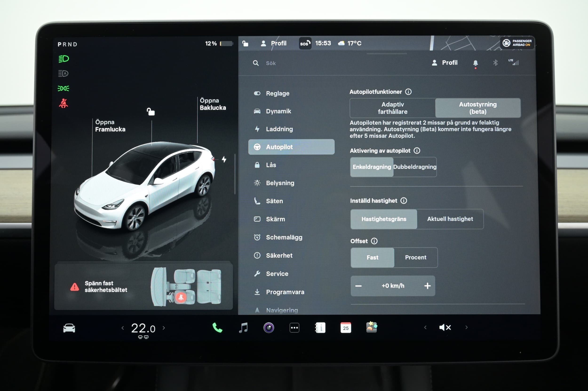
Task: Tap the padlock icon above the car
Action: pyautogui.click(x=151, y=111)
